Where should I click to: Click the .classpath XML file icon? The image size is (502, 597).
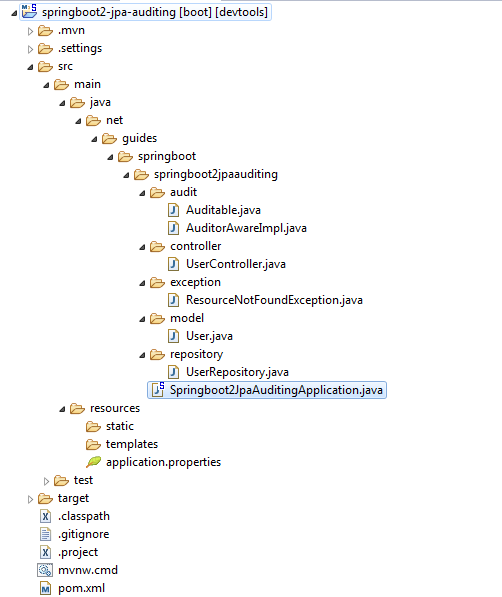pyautogui.click(x=45, y=516)
